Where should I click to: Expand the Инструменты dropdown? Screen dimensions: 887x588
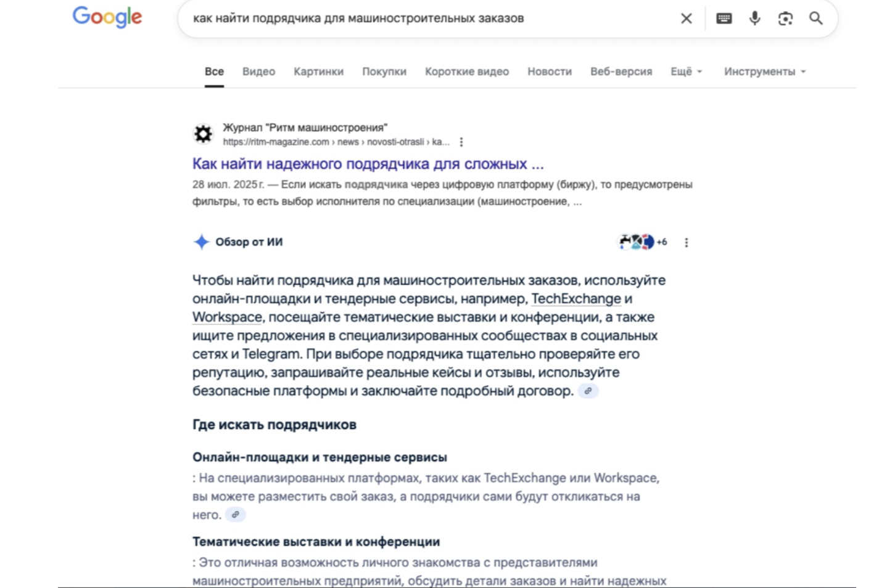[765, 71]
